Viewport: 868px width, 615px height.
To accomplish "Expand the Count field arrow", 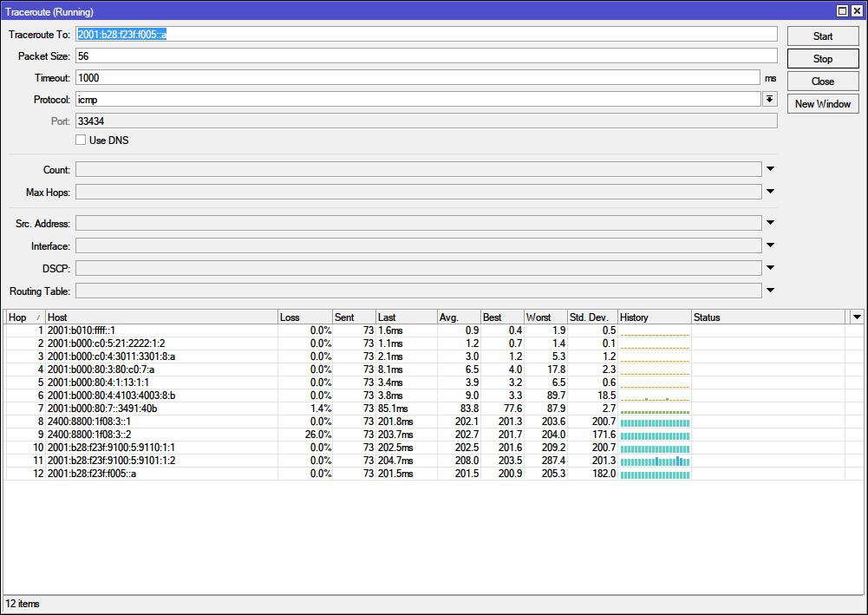I will 770,169.
